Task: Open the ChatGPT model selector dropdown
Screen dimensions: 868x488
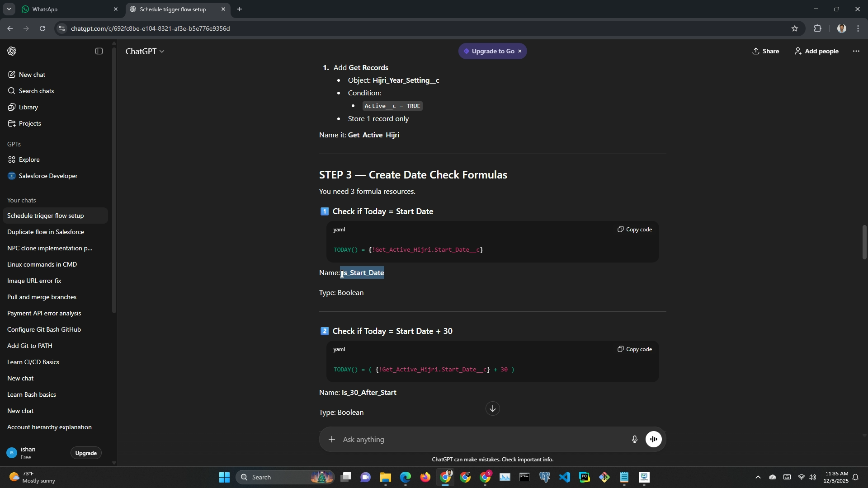Action: pyautogui.click(x=145, y=52)
